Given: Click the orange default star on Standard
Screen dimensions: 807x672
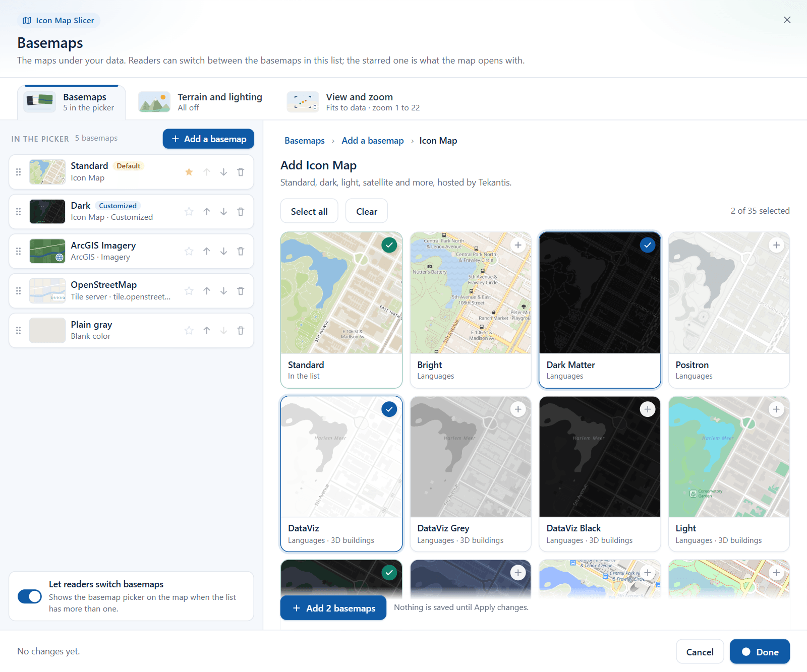Looking at the screenshot, I should pyautogui.click(x=189, y=172).
